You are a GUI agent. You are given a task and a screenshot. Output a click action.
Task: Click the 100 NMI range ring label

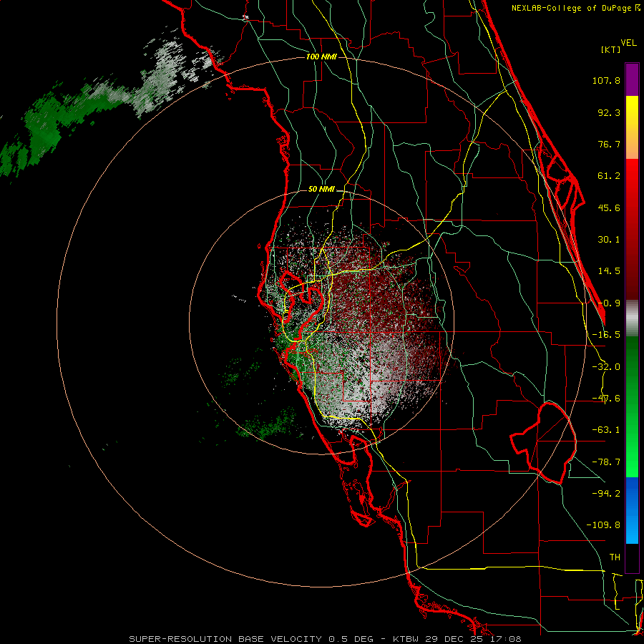321,57
